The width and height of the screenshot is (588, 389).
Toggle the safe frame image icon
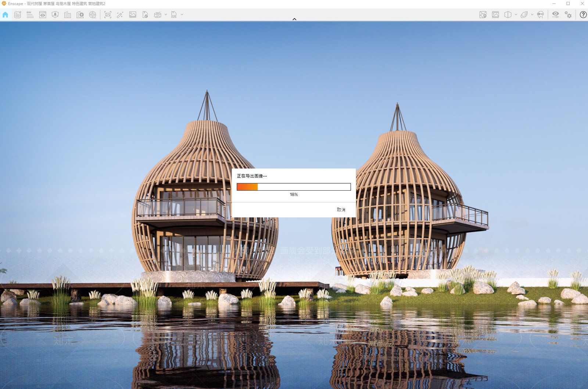(x=495, y=15)
